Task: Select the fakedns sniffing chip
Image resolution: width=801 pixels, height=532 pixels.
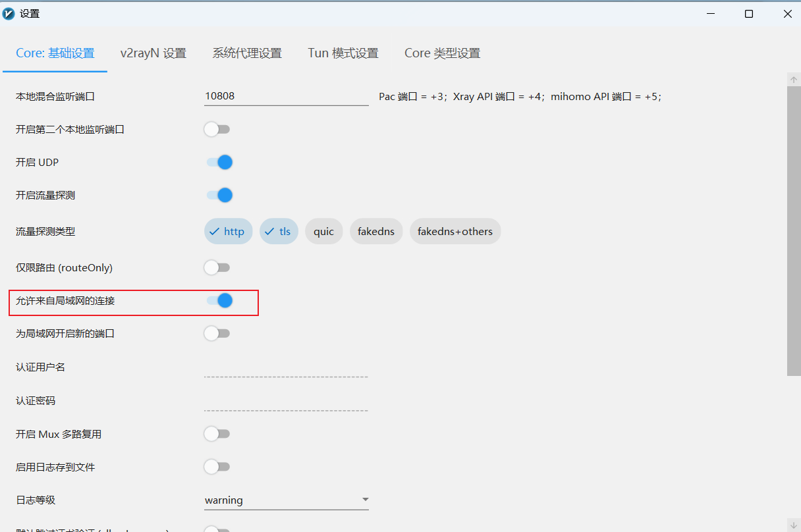Action: coord(376,231)
